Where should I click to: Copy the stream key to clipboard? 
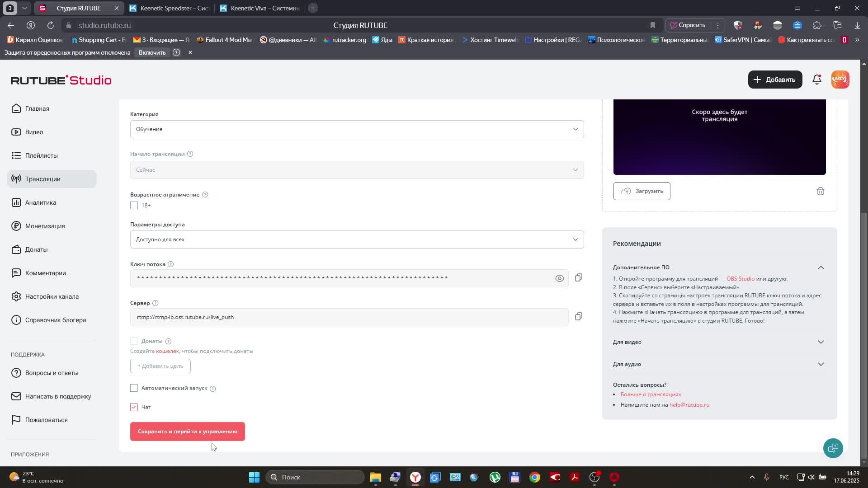[578, 278]
